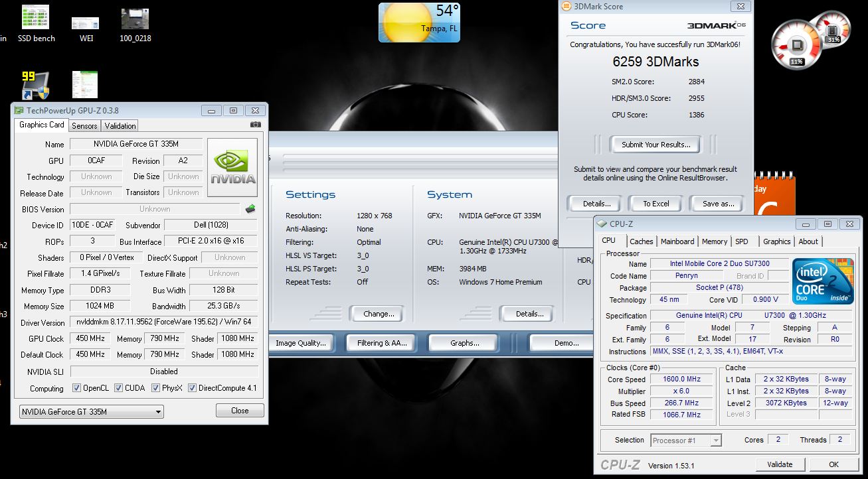
Task: Open the desktop shortcut with 99 badge
Action: pyautogui.click(x=35, y=85)
